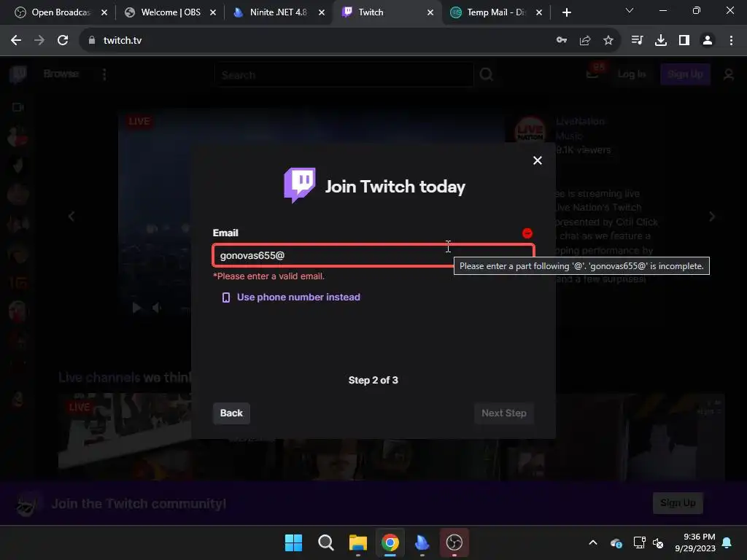
Task: Click the Twitch search magnifier button
Action: [x=486, y=75]
